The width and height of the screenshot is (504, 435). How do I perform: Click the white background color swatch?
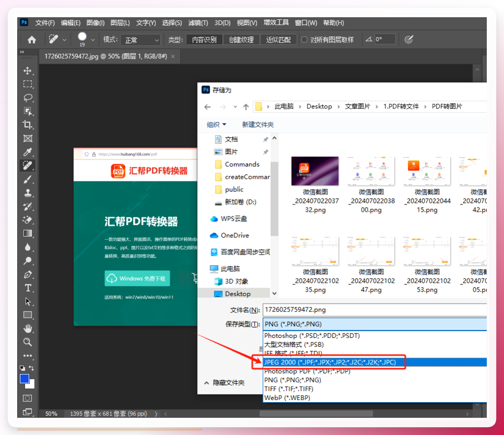[x=31, y=385]
